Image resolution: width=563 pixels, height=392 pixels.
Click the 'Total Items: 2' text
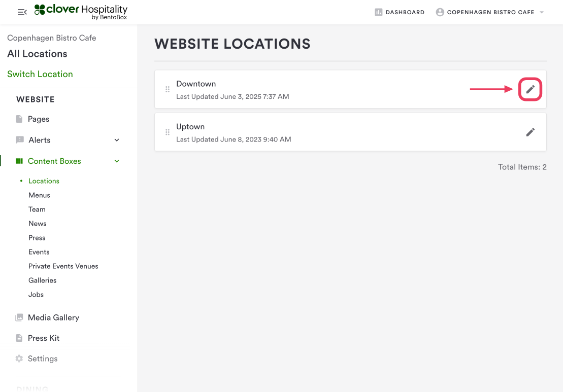pyautogui.click(x=522, y=167)
